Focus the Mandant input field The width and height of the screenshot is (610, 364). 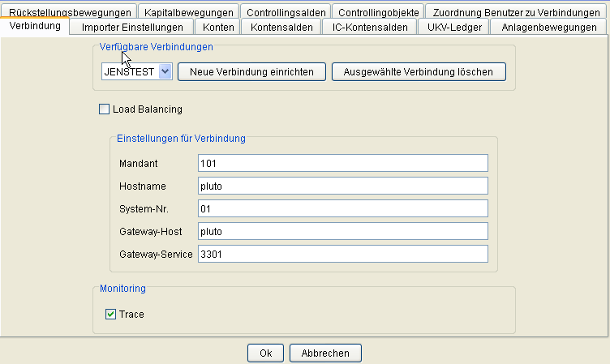(343, 163)
